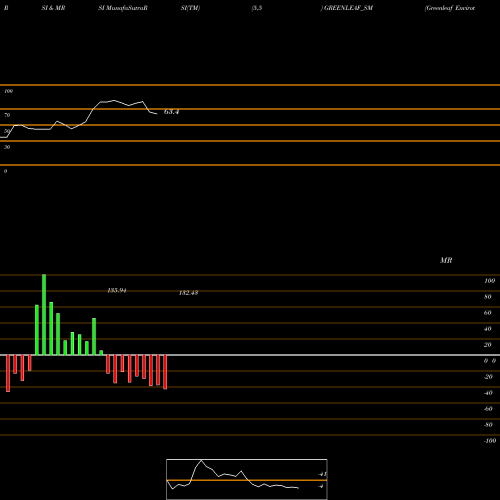Image resolution: width=500 pixels, height=500 pixels.
Task: Click the 'MR' panel title
Action: coord(446,260)
